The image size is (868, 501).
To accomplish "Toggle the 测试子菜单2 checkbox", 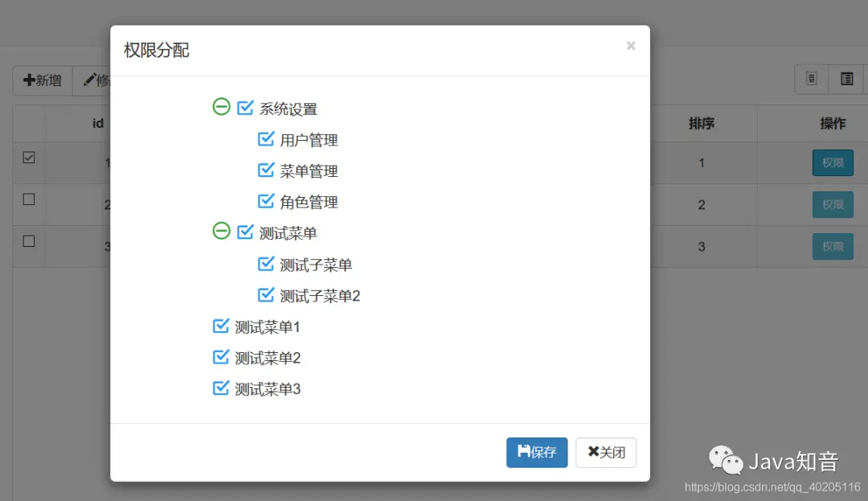I will [x=266, y=295].
